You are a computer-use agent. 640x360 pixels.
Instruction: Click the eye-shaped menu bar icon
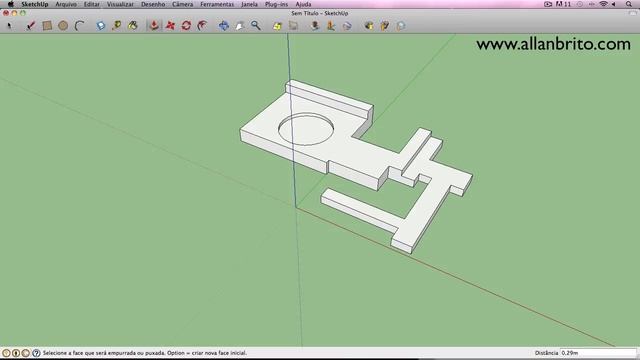548,4
